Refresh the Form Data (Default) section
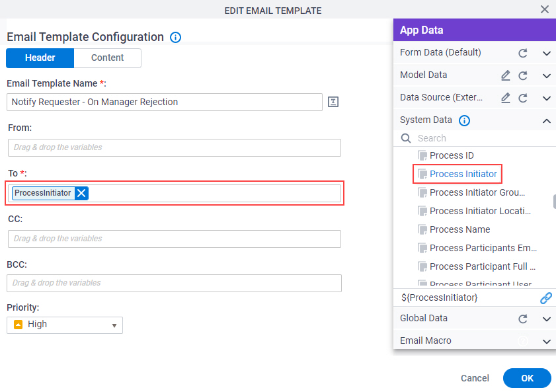This screenshot has width=556, height=392. (x=523, y=53)
